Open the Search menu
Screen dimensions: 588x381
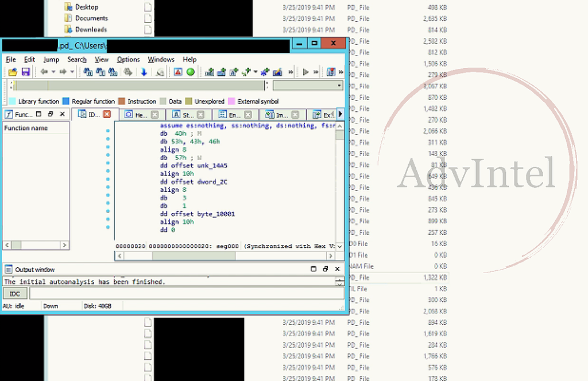click(x=76, y=59)
